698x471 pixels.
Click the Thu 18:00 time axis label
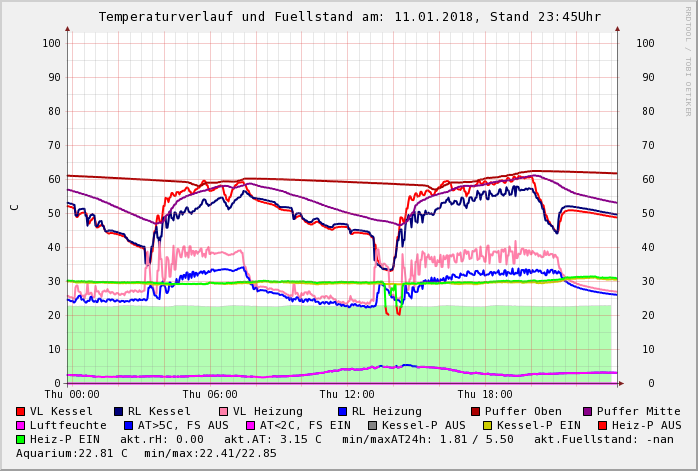coord(484,395)
